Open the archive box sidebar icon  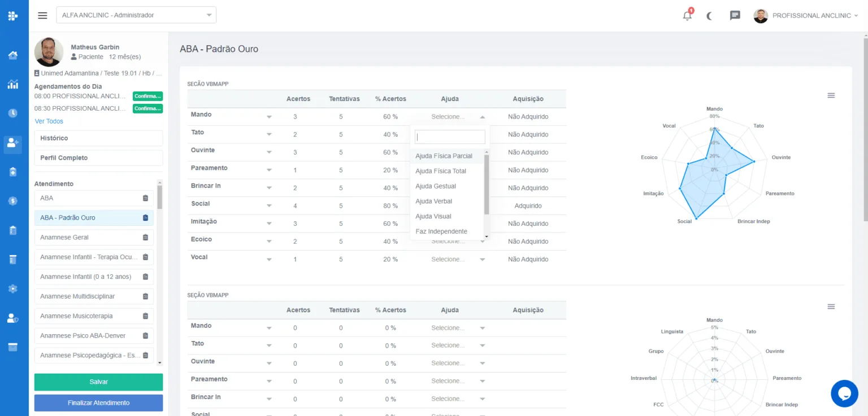[x=13, y=347]
